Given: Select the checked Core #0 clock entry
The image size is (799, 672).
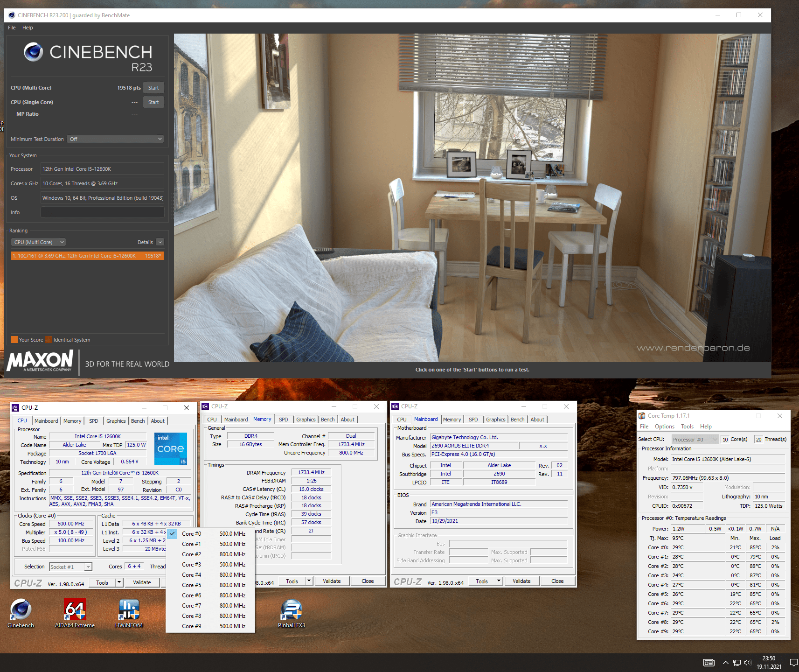Looking at the screenshot, I should (210, 534).
